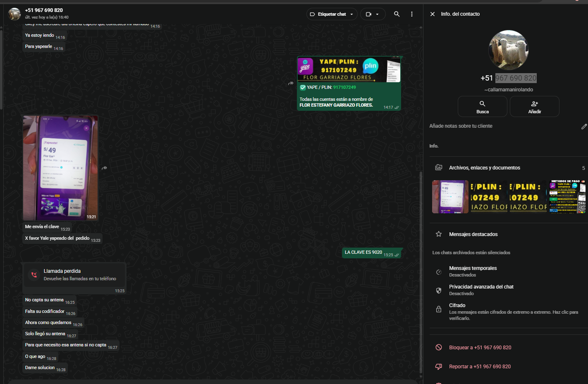588x384 pixels.
Task: Report contact +51 967 690 820
Action: click(x=480, y=367)
